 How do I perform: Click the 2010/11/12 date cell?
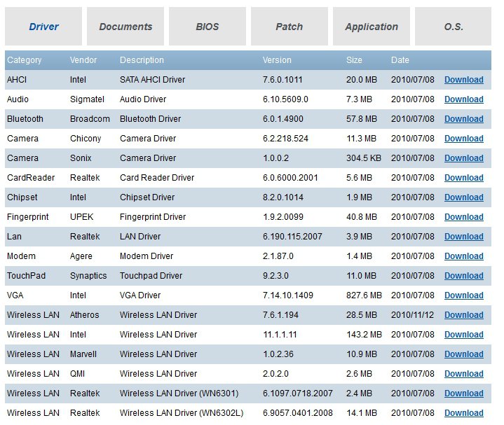412,314
